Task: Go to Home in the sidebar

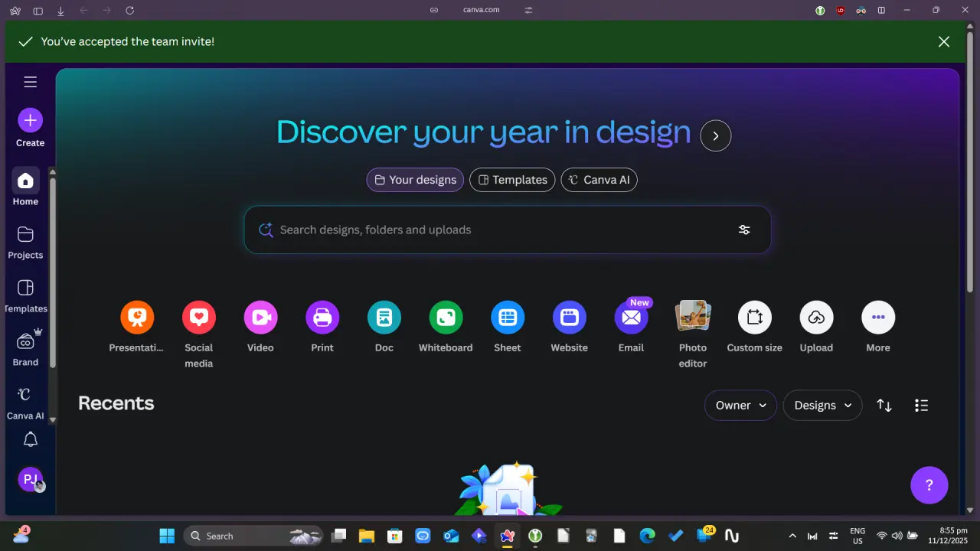Action: [x=25, y=188]
